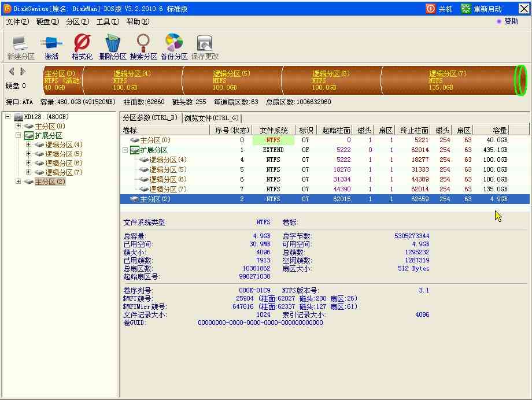Open the 工具(T) menu
The width and height of the screenshot is (532, 400).
click(108, 22)
